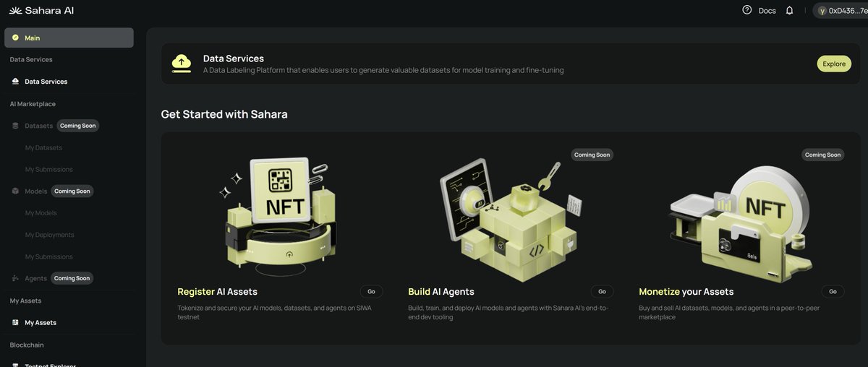Click Go for Build AI Agents

point(602,292)
